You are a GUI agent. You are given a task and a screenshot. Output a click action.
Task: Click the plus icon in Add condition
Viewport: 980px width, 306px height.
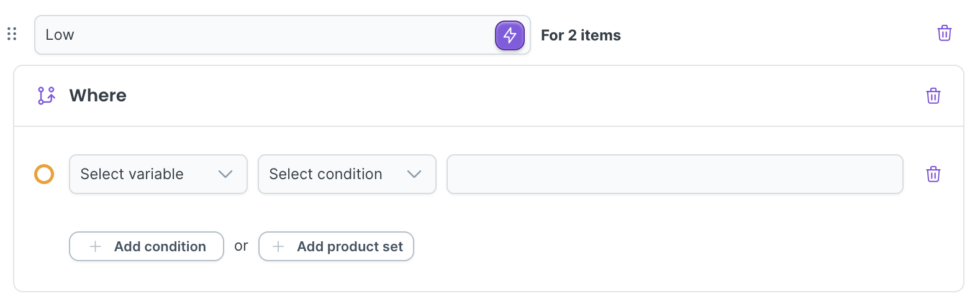(96, 246)
